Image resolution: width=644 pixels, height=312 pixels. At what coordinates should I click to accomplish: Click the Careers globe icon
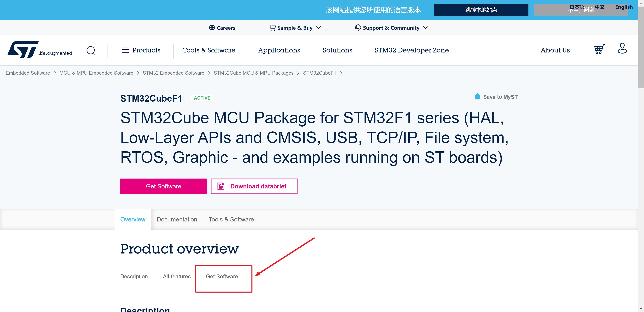212,28
